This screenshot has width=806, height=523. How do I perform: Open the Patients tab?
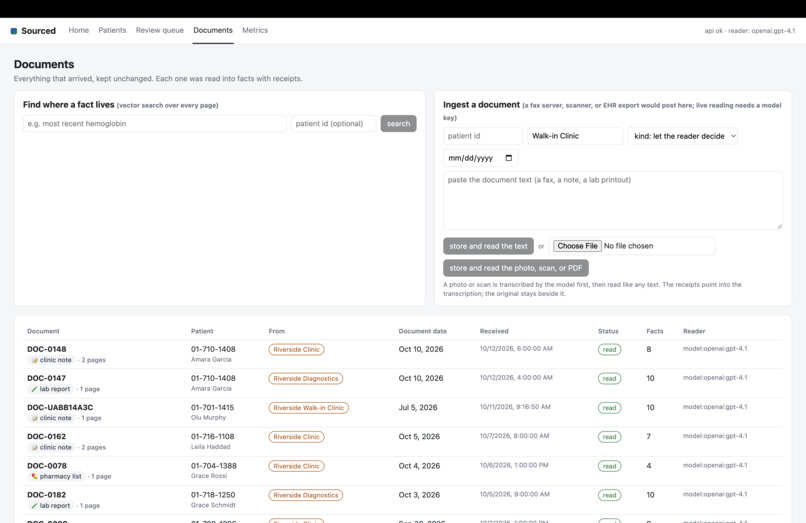pos(112,30)
